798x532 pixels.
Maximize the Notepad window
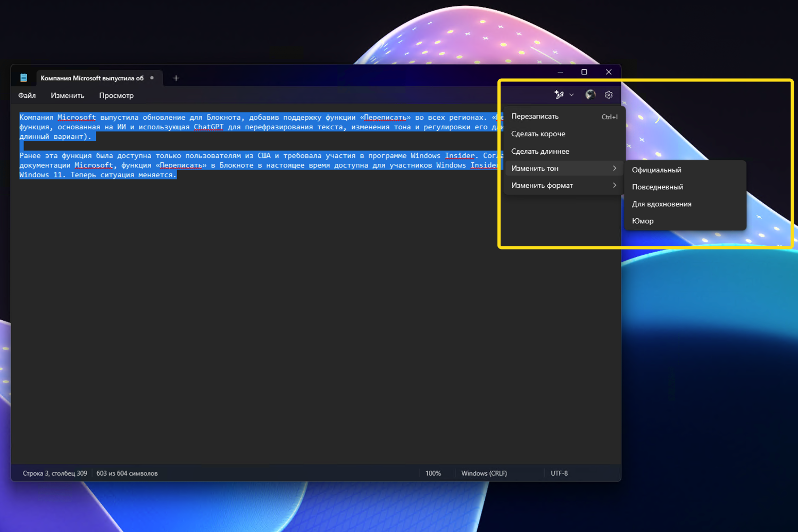[x=584, y=72]
